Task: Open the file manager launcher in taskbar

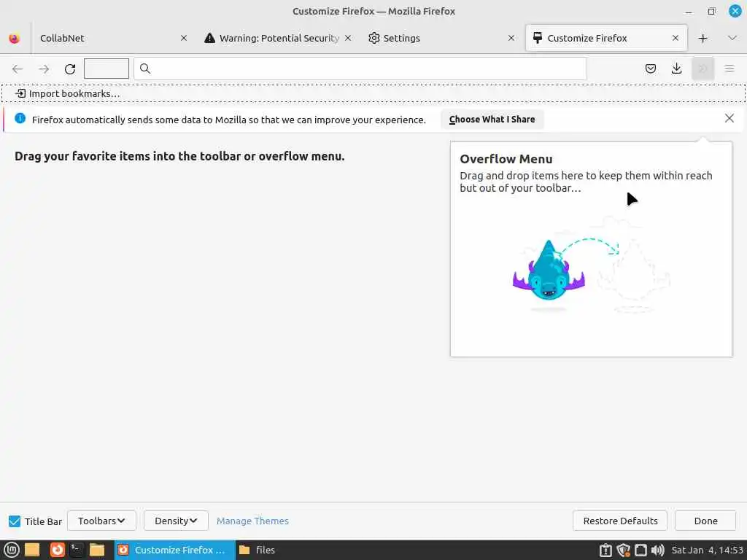Action: (x=97, y=550)
